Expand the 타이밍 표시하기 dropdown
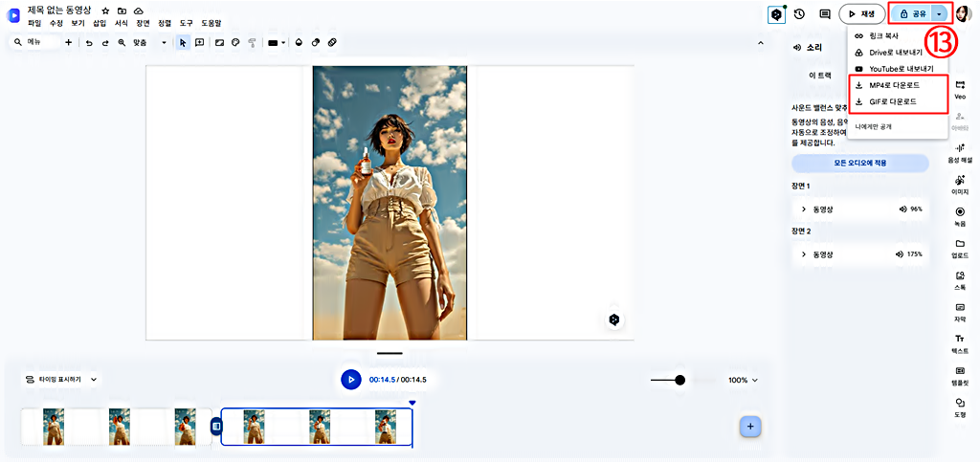980x462 pixels. tap(60, 379)
